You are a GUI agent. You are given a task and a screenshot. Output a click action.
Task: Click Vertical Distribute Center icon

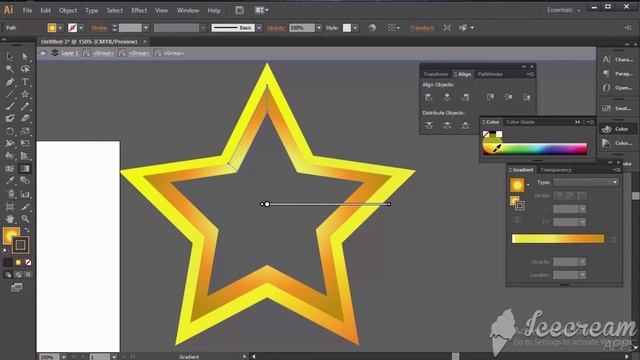point(447,125)
